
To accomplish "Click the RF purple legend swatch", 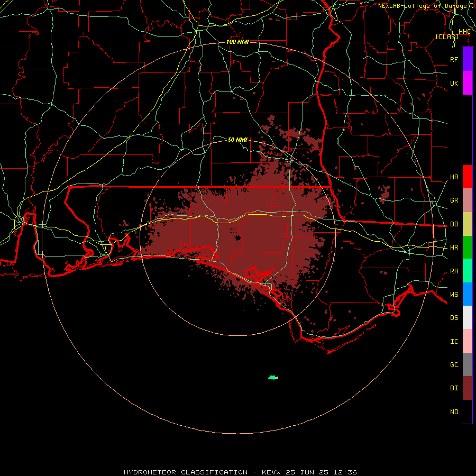I will 467,59.
